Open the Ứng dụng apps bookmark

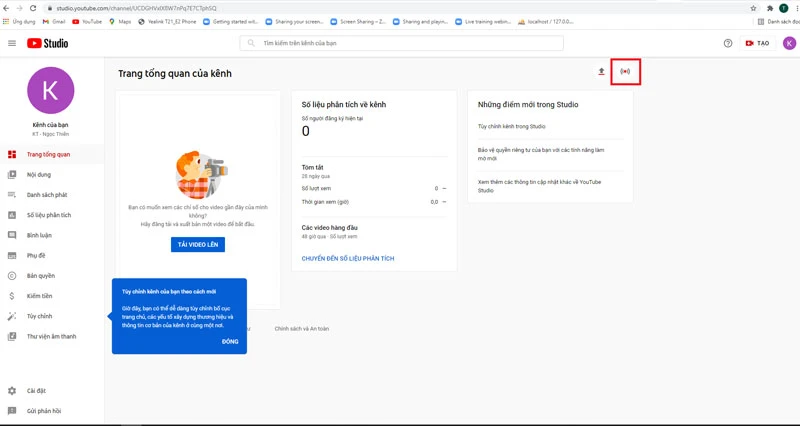19,22
